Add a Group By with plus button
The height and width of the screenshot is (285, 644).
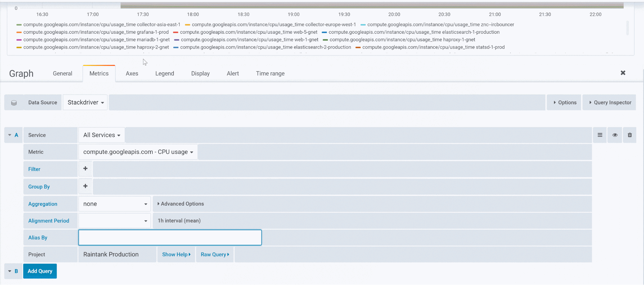pos(85,186)
